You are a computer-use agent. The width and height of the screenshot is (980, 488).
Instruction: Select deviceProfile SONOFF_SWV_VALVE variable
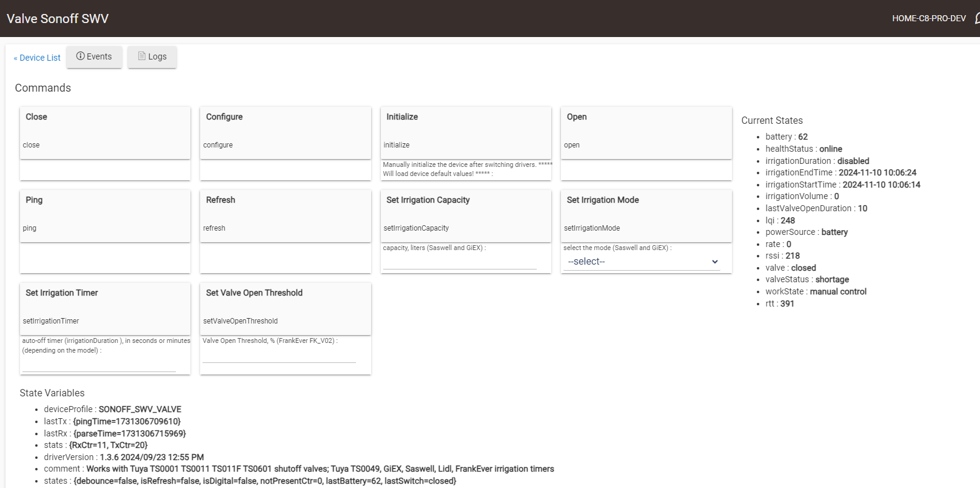(x=112, y=410)
